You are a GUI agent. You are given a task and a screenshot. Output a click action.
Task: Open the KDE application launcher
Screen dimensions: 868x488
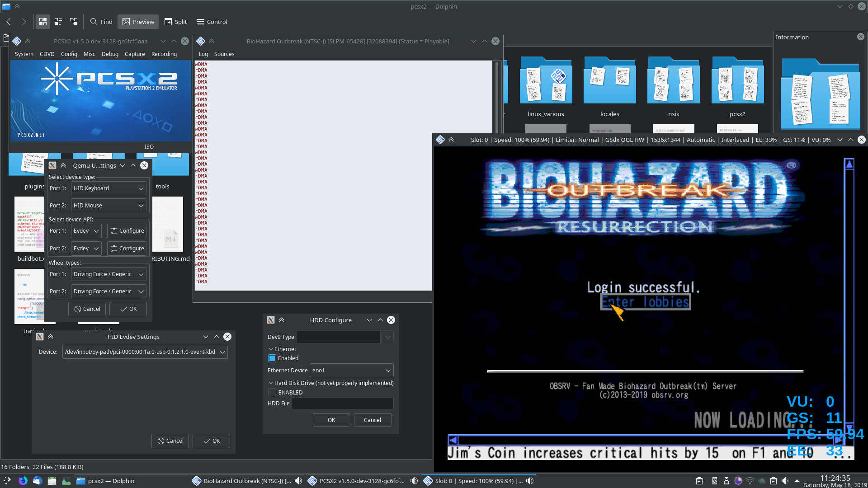[x=7, y=481]
